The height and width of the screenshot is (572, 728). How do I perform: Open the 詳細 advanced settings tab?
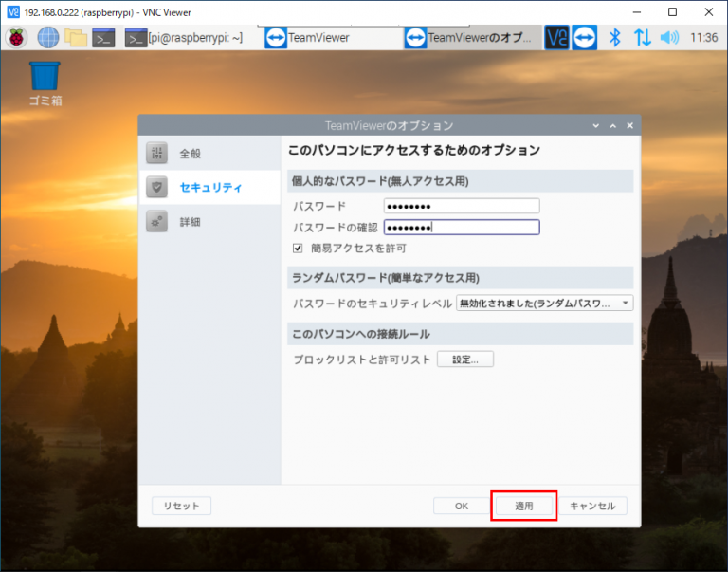[x=209, y=222]
